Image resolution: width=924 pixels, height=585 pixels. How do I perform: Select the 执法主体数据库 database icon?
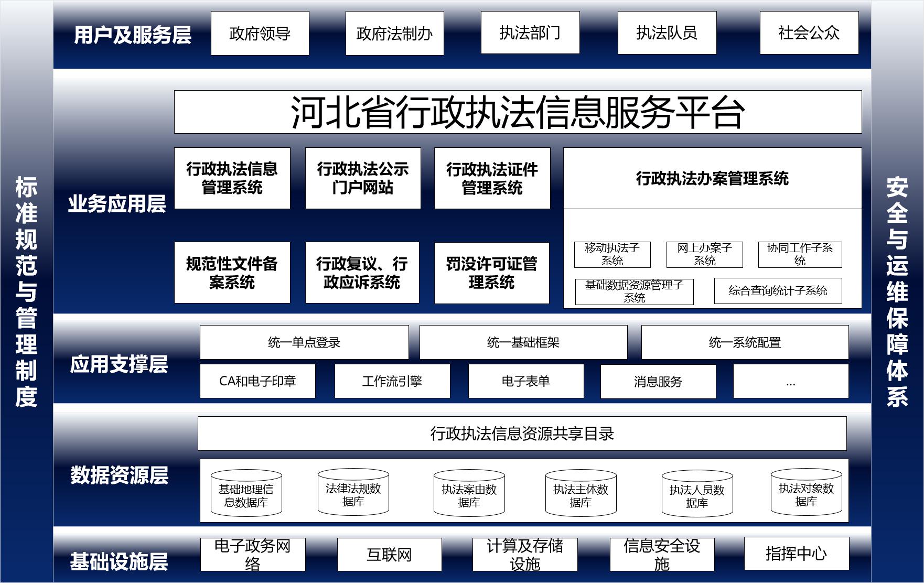[x=581, y=494]
